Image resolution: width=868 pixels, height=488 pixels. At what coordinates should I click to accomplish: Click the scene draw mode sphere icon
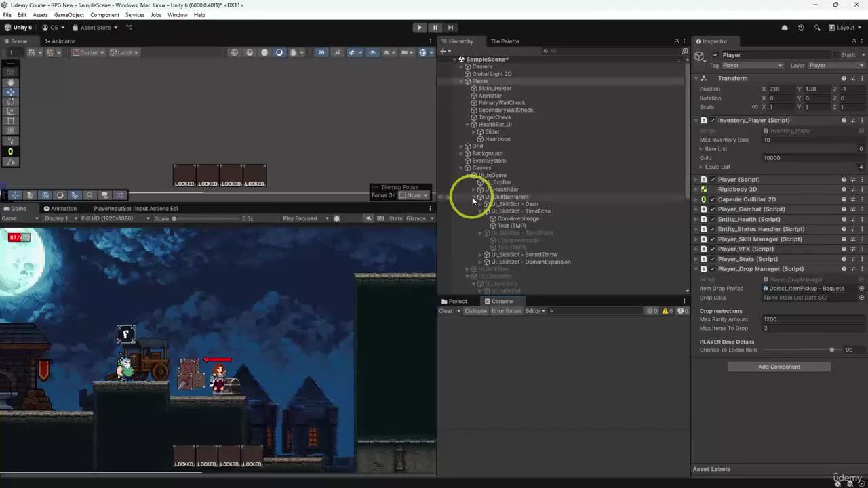[264, 52]
